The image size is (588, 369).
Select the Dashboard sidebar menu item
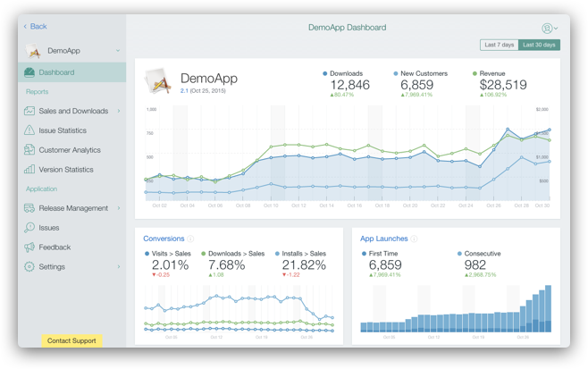[x=72, y=72]
